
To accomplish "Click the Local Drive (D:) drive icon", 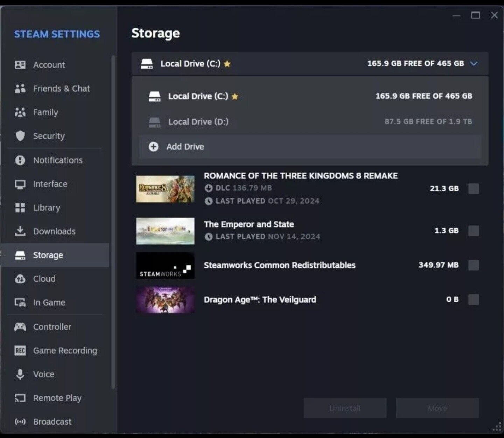I will click(x=154, y=122).
